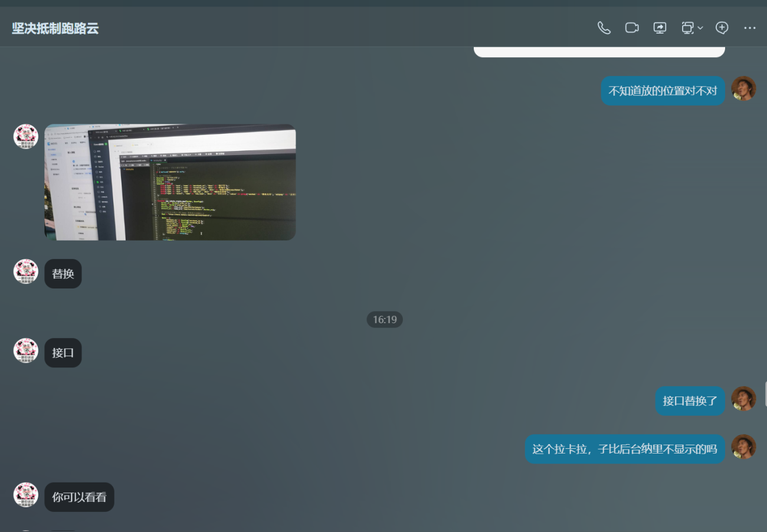Click the scrollbar handle on the right edge

click(x=765, y=394)
